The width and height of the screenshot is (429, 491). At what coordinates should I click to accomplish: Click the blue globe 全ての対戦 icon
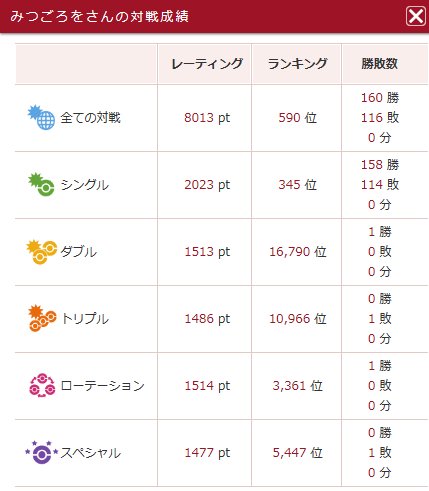click(41, 117)
